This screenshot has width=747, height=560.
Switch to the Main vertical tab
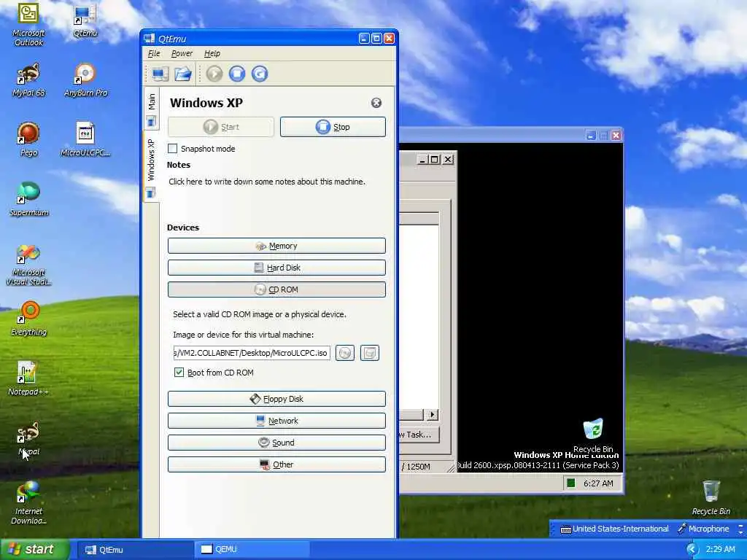pyautogui.click(x=151, y=109)
